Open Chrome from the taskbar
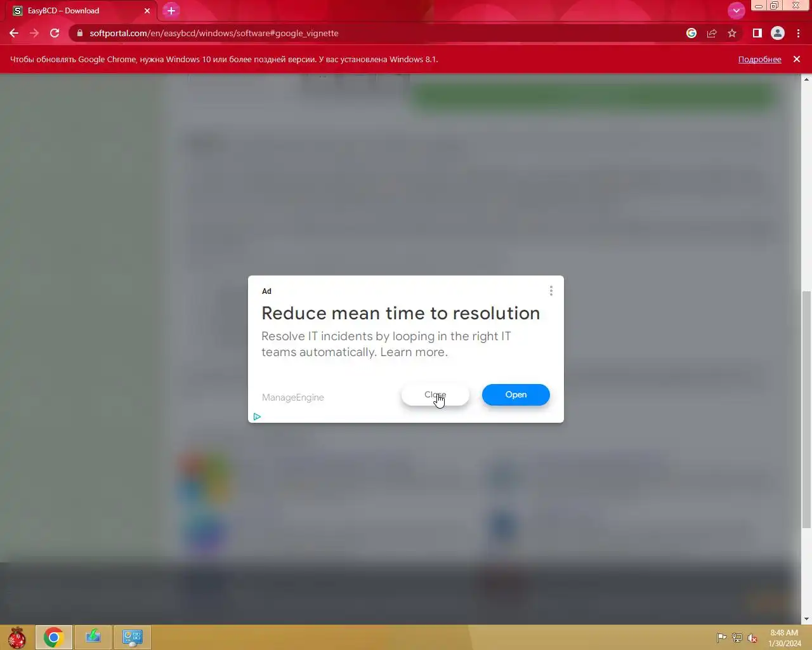This screenshot has width=812, height=650. pyautogui.click(x=53, y=637)
